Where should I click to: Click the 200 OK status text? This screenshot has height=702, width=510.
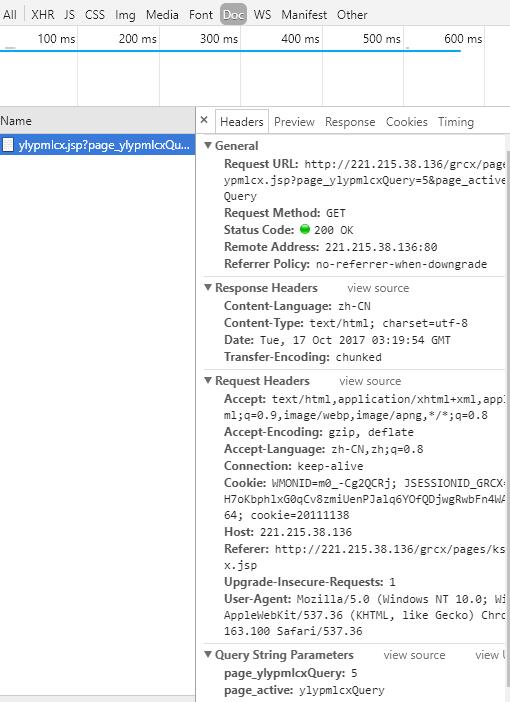(x=334, y=230)
